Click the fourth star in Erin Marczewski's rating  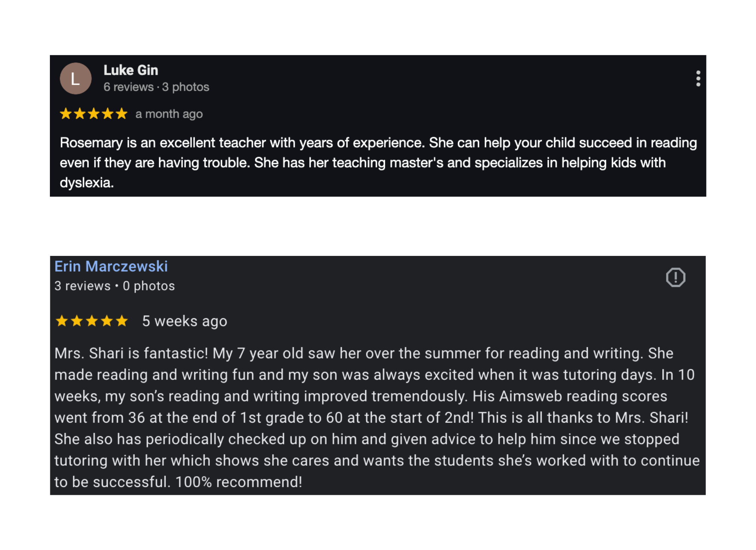(x=107, y=321)
